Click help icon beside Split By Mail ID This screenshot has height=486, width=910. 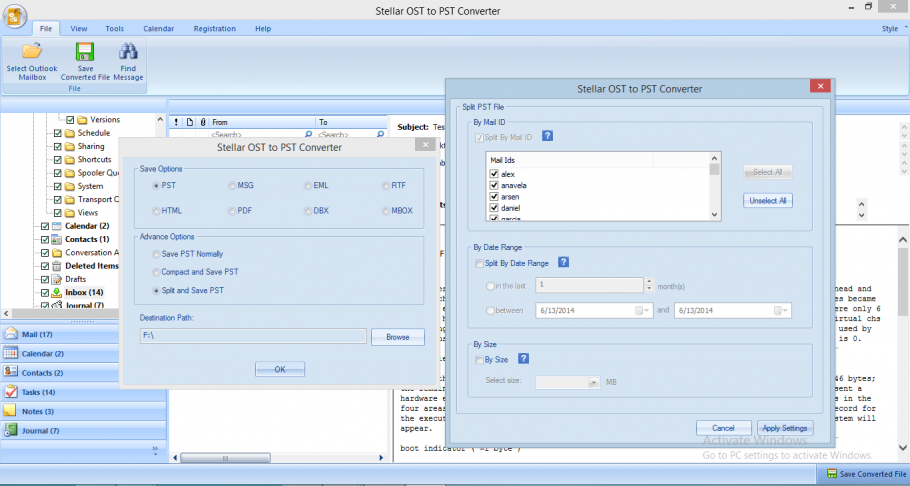click(547, 136)
